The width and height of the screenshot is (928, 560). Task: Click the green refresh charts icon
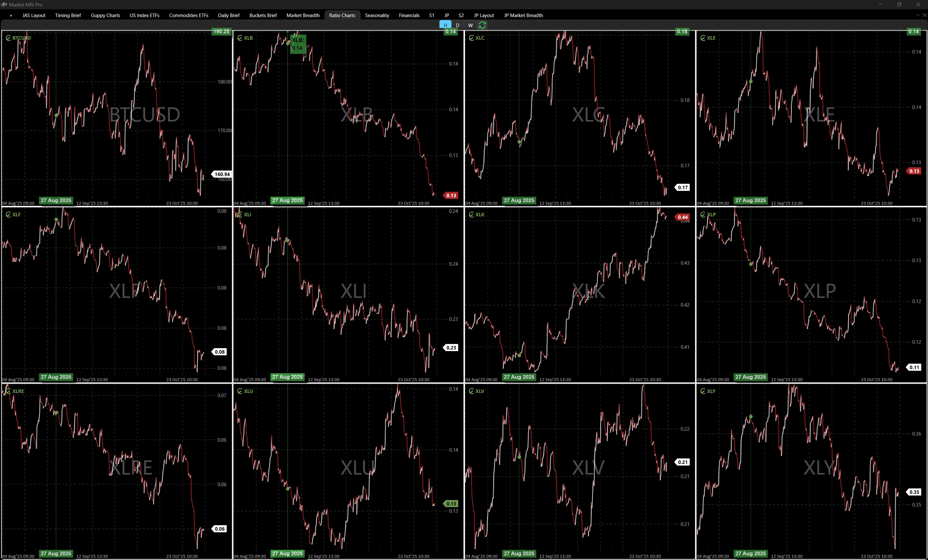pyautogui.click(x=482, y=25)
